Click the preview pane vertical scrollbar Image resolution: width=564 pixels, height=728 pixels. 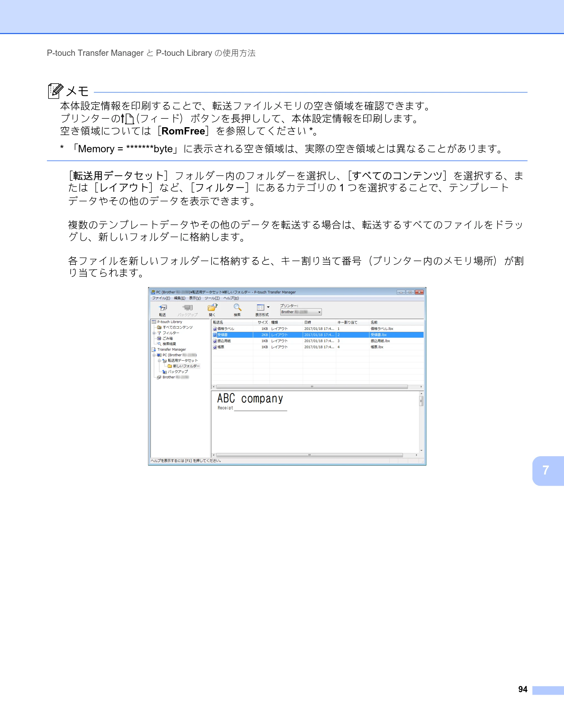[421, 422]
